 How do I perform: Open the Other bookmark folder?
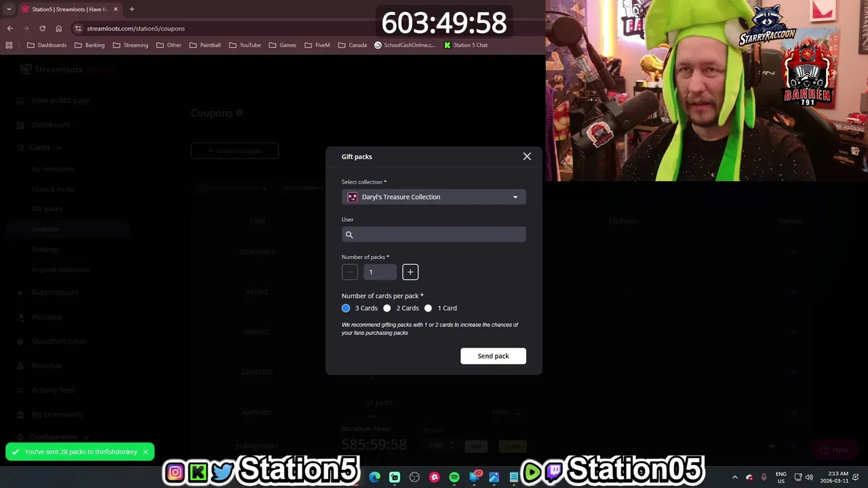(169, 45)
